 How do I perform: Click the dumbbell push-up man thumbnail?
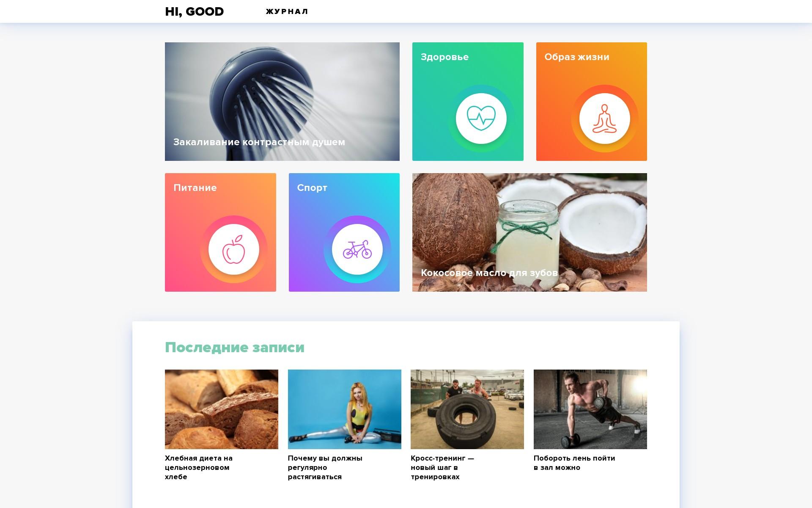[590, 409]
